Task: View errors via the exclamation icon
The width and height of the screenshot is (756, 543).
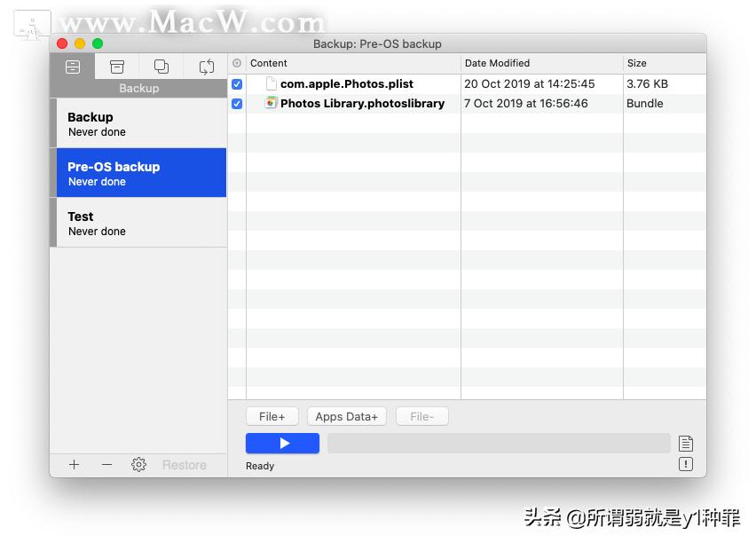Action: point(685,464)
